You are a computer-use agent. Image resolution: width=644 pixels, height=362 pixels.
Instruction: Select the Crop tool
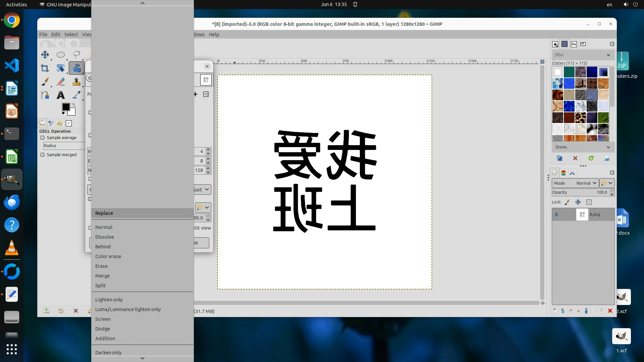point(45,68)
